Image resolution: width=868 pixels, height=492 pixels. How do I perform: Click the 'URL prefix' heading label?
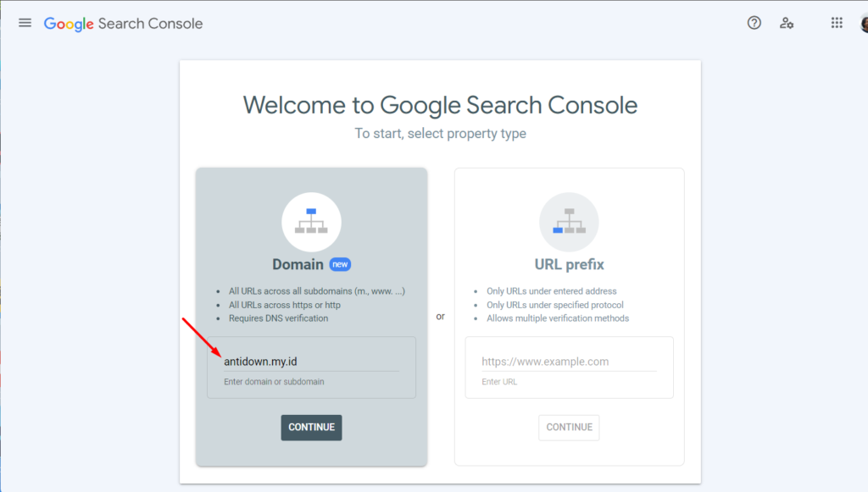point(569,263)
